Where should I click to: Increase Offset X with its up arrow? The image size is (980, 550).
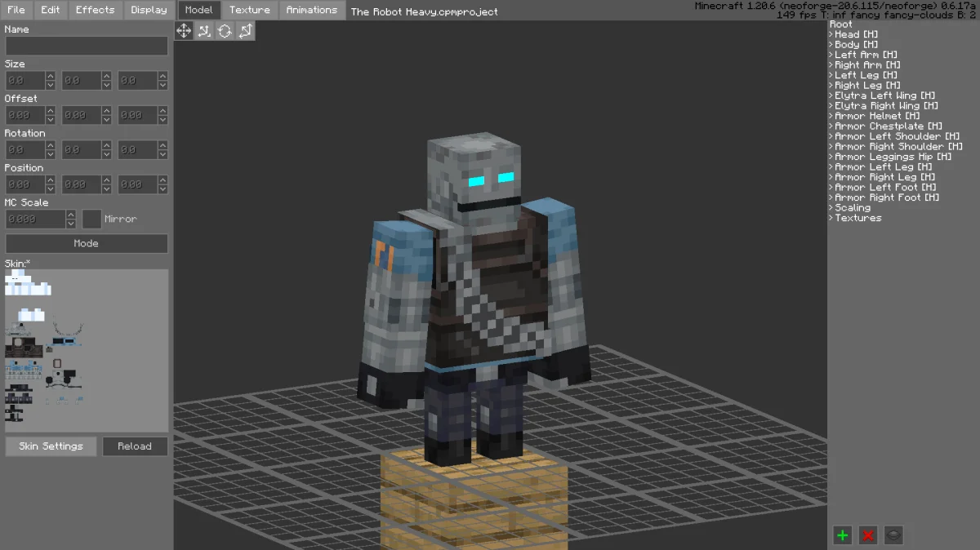click(x=50, y=111)
